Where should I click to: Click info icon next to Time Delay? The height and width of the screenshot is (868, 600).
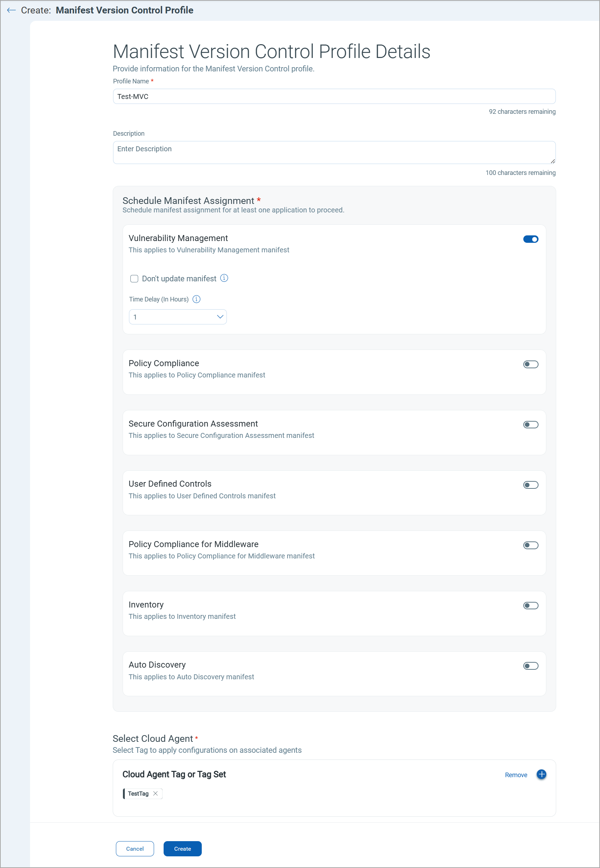click(196, 299)
